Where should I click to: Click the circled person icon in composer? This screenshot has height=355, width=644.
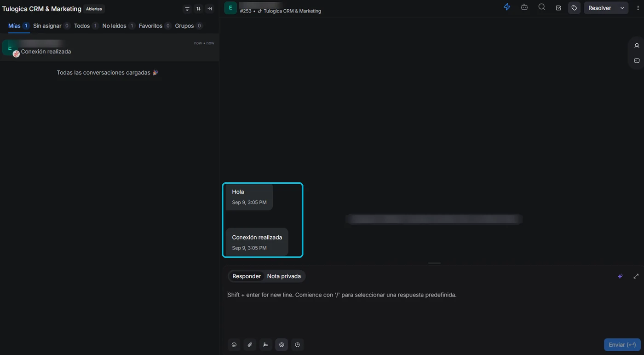click(x=282, y=344)
